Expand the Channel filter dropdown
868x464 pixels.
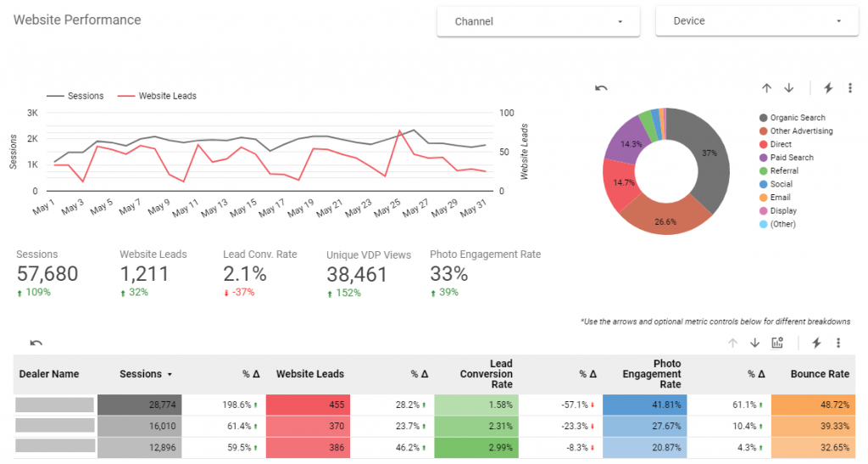[538, 21]
